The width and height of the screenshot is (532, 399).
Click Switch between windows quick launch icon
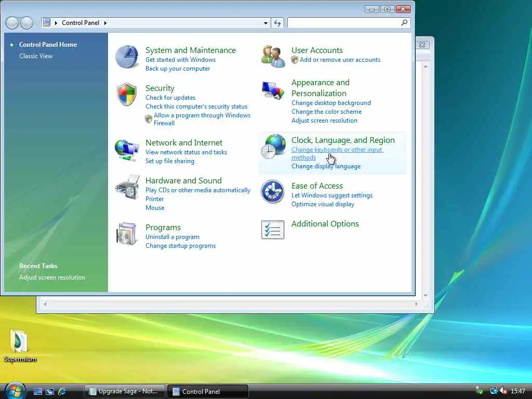pyautogui.click(x=50, y=392)
